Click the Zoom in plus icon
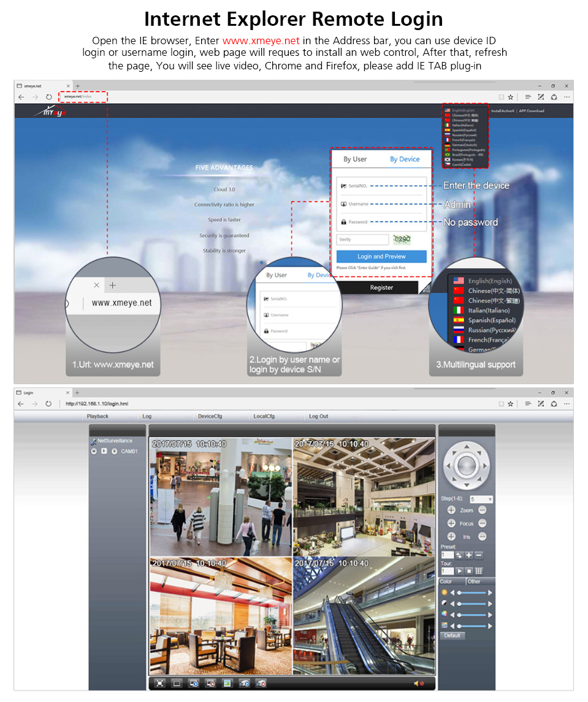Viewport: 588px width, 702px height. point(451,510)
